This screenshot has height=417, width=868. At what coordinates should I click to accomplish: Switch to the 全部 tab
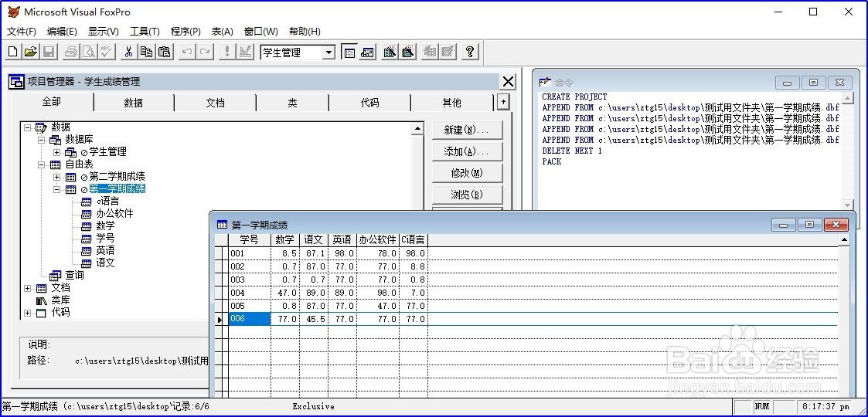point(52,102)
